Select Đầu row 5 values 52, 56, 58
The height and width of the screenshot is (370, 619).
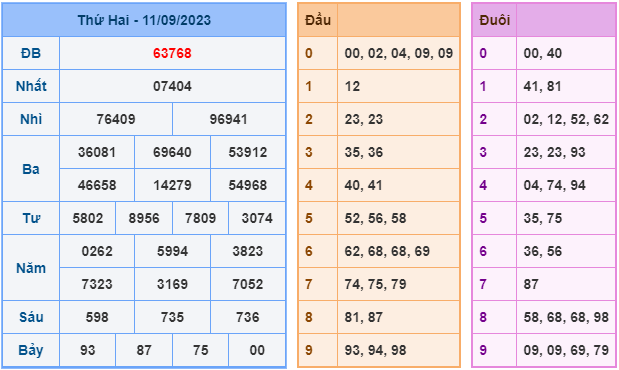375,218
